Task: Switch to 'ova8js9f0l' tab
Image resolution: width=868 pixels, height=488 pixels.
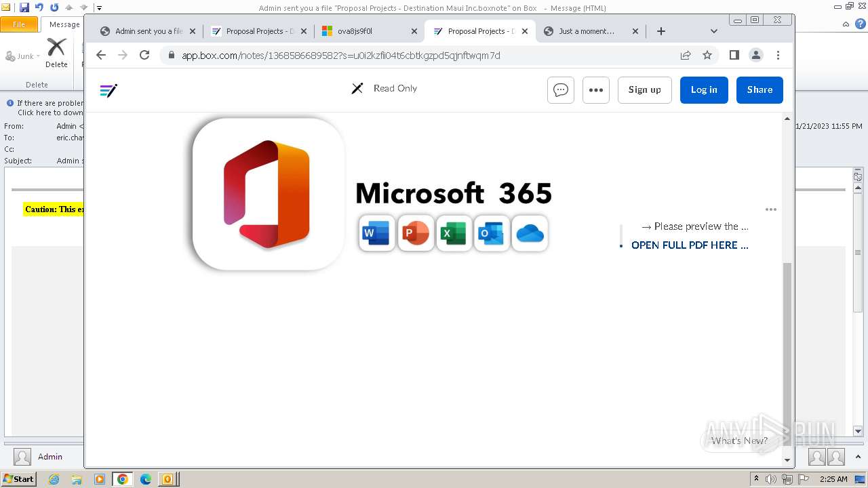Action: point(370,31)
